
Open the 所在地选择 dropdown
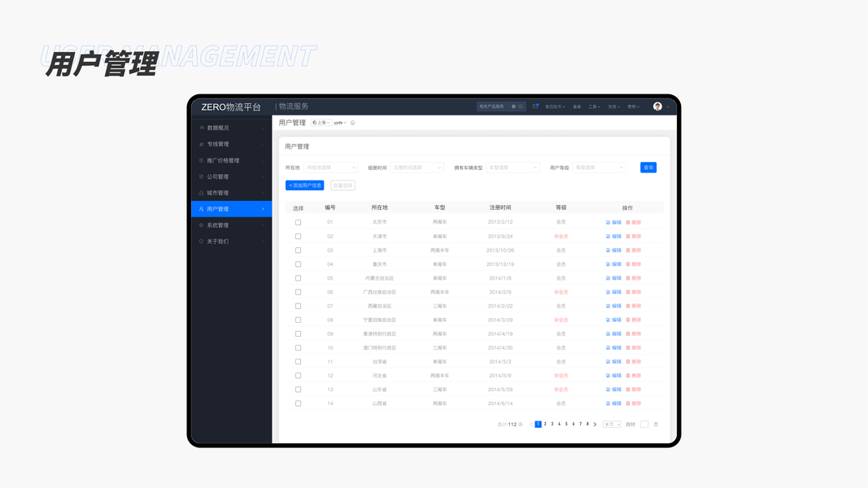click(x=330, y=168)
